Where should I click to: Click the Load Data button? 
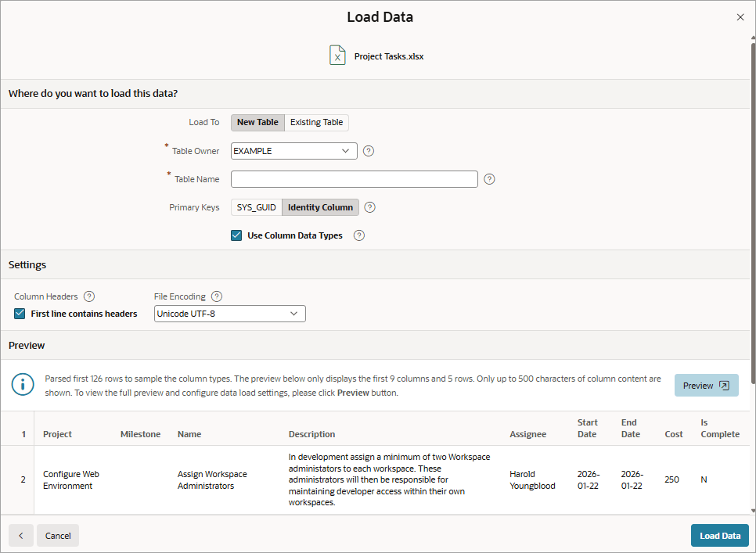click(720, 536)
